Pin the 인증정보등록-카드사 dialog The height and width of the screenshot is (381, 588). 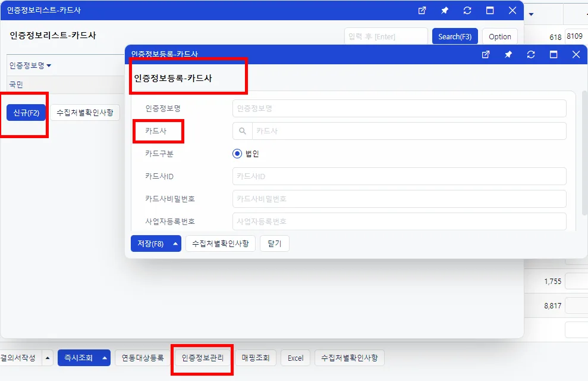click(508, 54)
